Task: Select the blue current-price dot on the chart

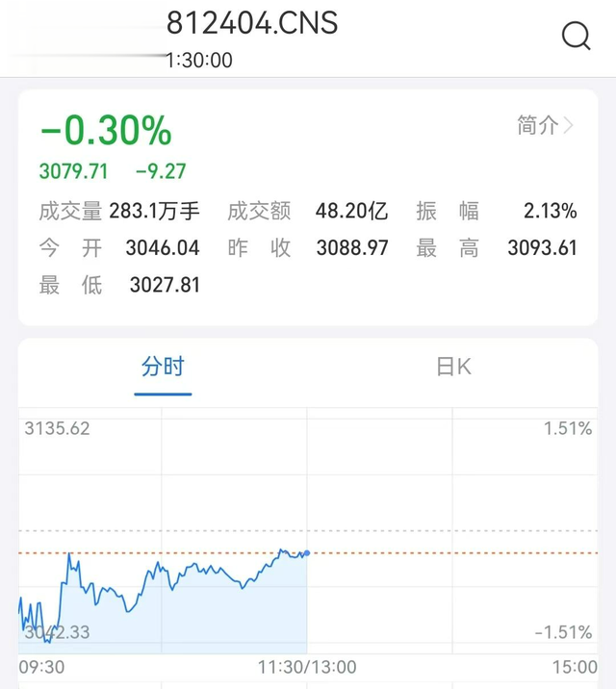Action: coord(307,552)
